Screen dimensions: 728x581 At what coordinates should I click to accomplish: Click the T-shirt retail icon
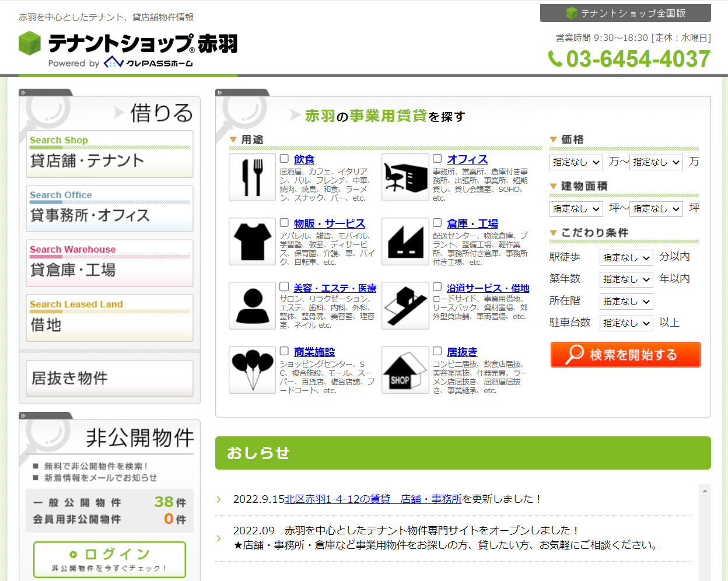tap(252, 242)
